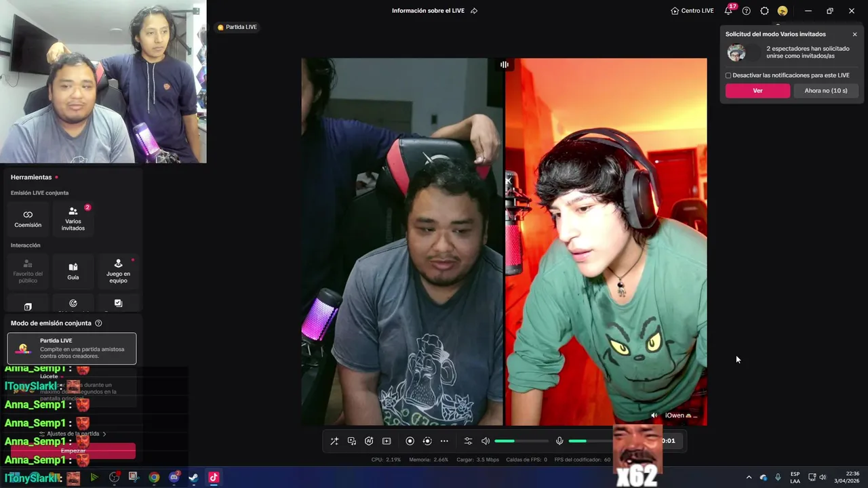This screenshot has width=868, height=488.
Task: Click the iOwen guest video feed
Action: pyautogui.click(x=606, y=242)
